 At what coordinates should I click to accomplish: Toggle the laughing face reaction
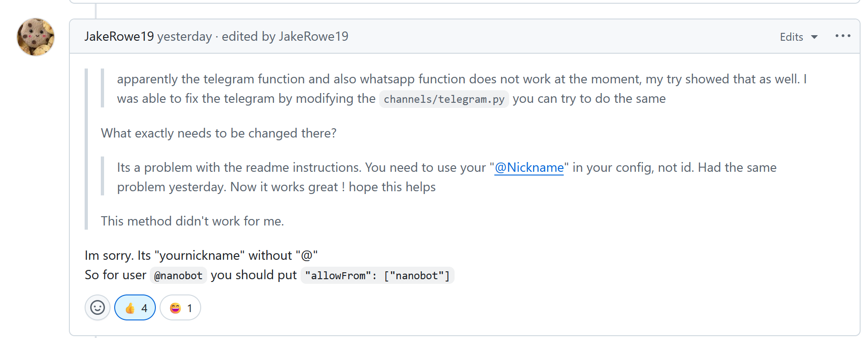point(180,308)
